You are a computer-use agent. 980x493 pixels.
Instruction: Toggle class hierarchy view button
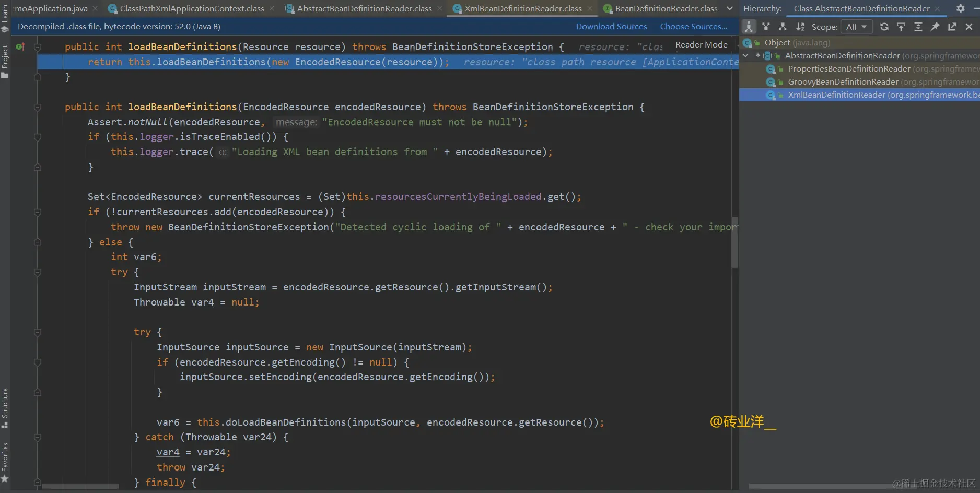click(749, 27)
